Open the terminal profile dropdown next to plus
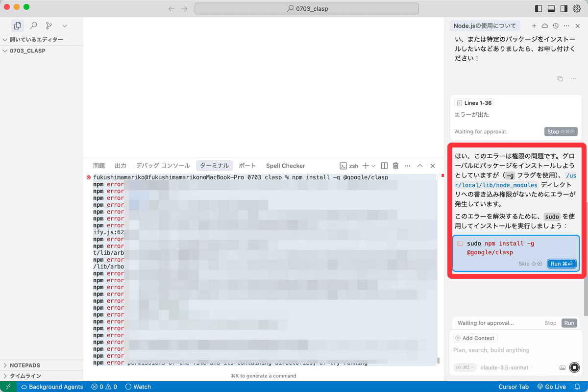 point(374,166)
